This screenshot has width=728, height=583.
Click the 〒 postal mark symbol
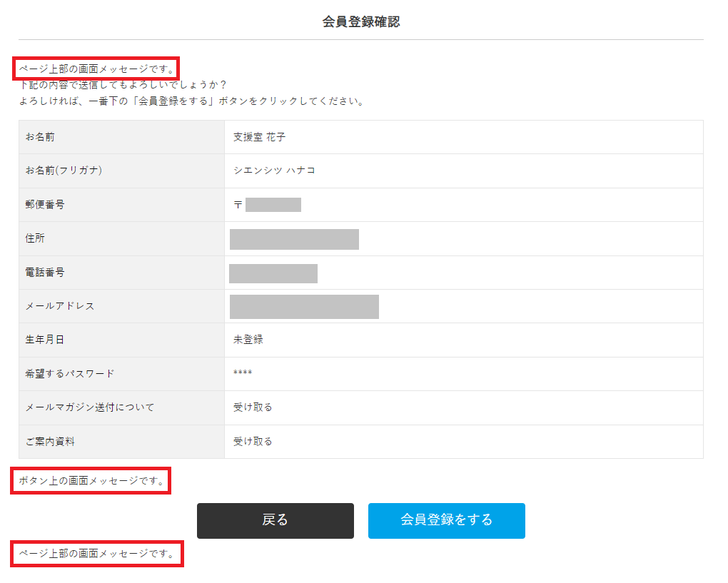[238, 205]
